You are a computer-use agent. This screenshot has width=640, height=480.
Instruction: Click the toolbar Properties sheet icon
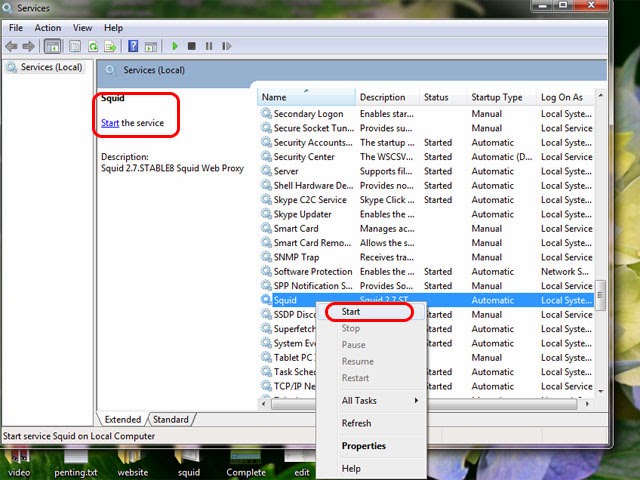click(75, 46)
